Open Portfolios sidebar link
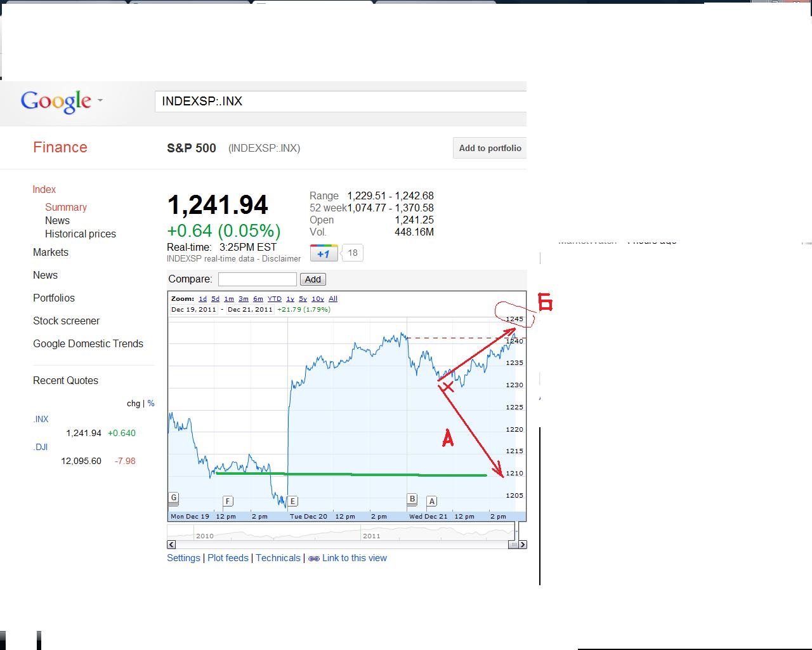Image resolution: width=812 pixels, height=650 pixels. point(54,298)
